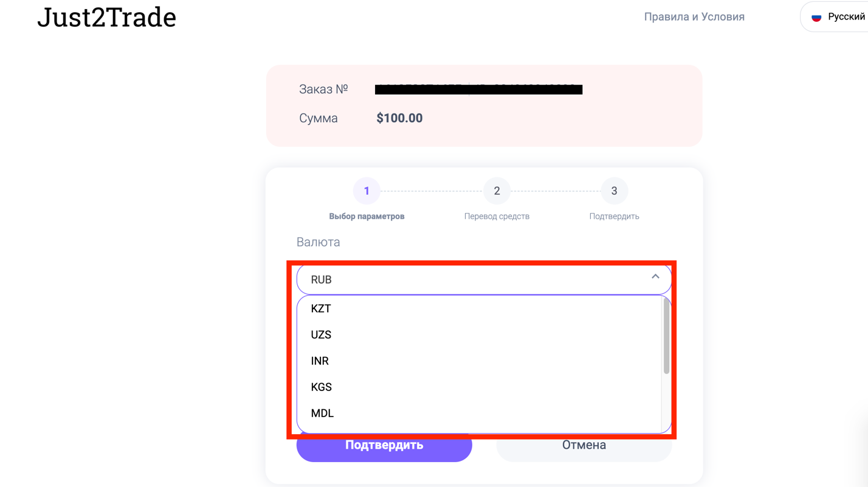
Task: Select UZS from the currency list
Action: coord(321,335)
